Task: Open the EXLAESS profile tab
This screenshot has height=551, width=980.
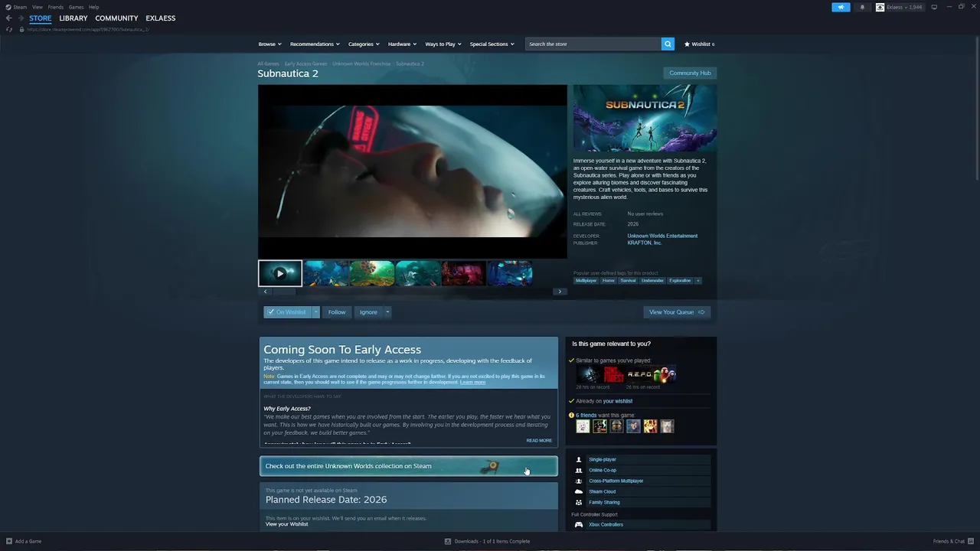Action: pyautogui.click(x=161, y=18)
